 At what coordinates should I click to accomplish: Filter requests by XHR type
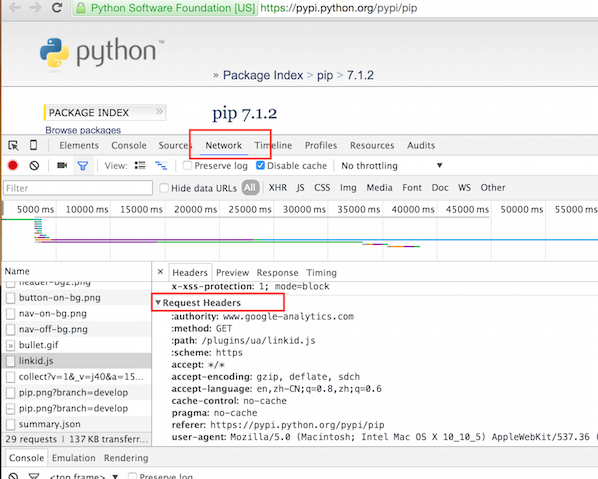[278, 188]
